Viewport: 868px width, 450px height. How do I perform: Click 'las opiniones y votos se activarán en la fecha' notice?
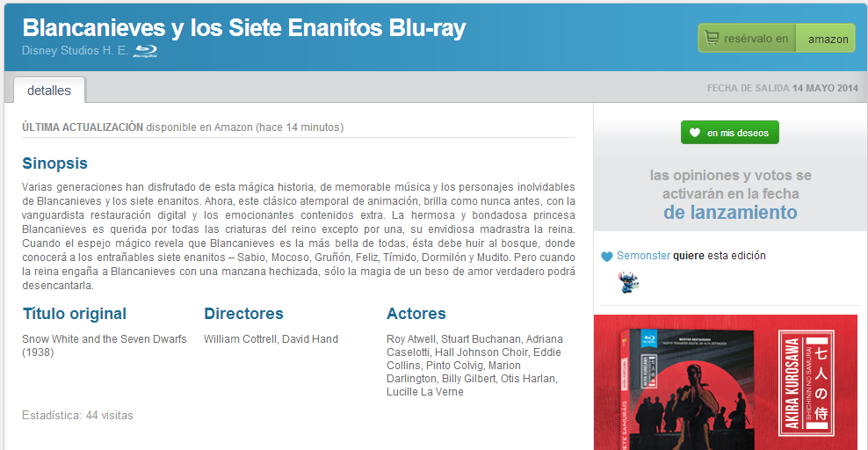730,185
